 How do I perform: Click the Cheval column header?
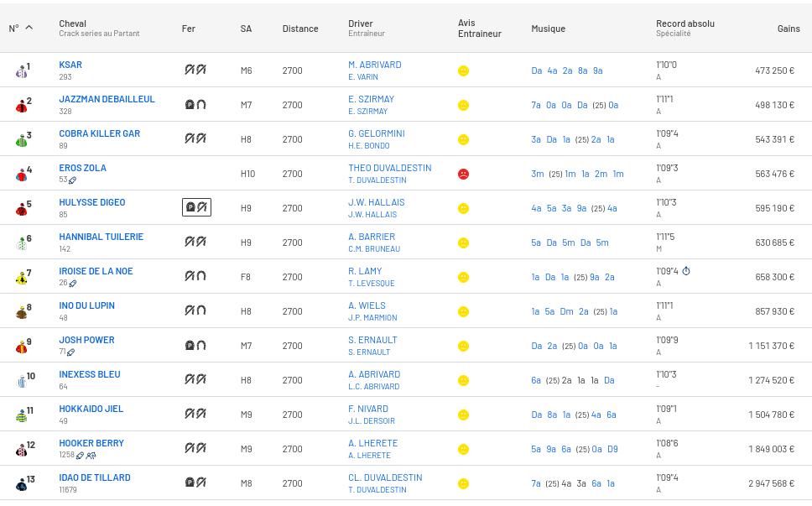point(72,23)
